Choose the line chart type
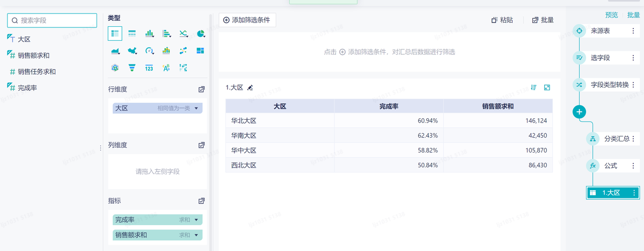644x251 pixels. (184, 34)
